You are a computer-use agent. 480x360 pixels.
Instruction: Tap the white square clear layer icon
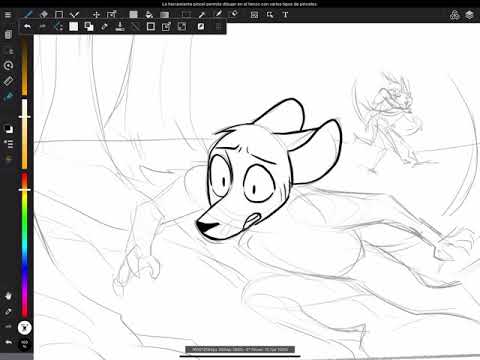coord(74,26)
